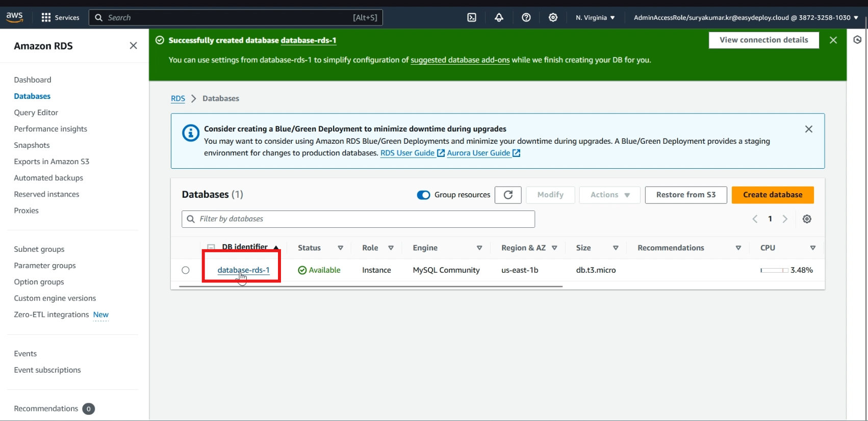Focus the top AWS Search box
868x421 pixels.
coord(236,17)
